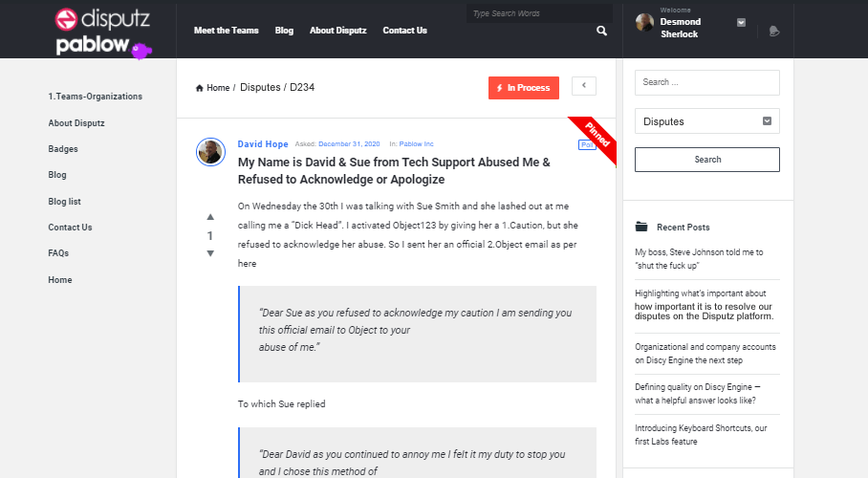Open Badges from the left sidebar
This screenshot has width=868, height=478.
tap(63, 149)
